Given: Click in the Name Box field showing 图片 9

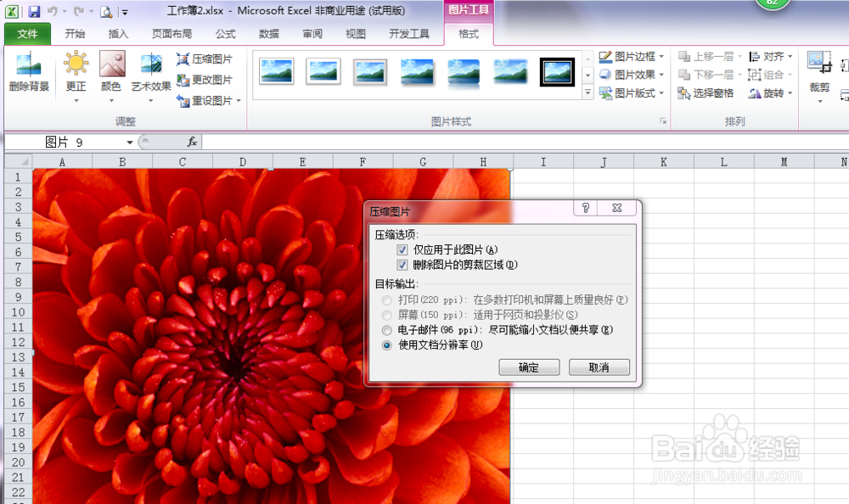Looking at the screenshot, I should click(64, 143).
